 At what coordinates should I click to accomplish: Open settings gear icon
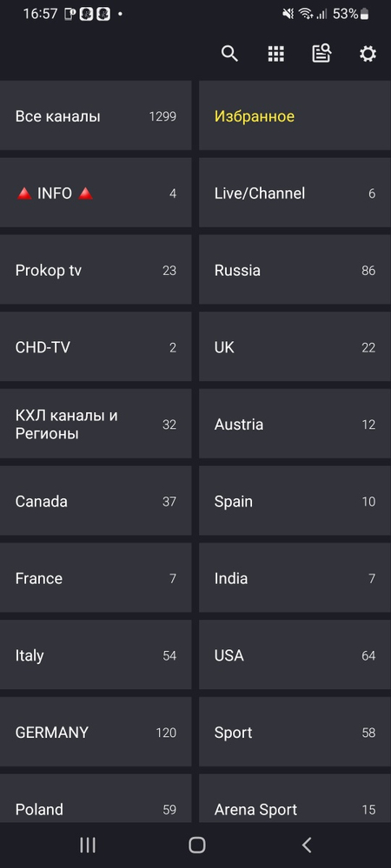click(368, 54)
